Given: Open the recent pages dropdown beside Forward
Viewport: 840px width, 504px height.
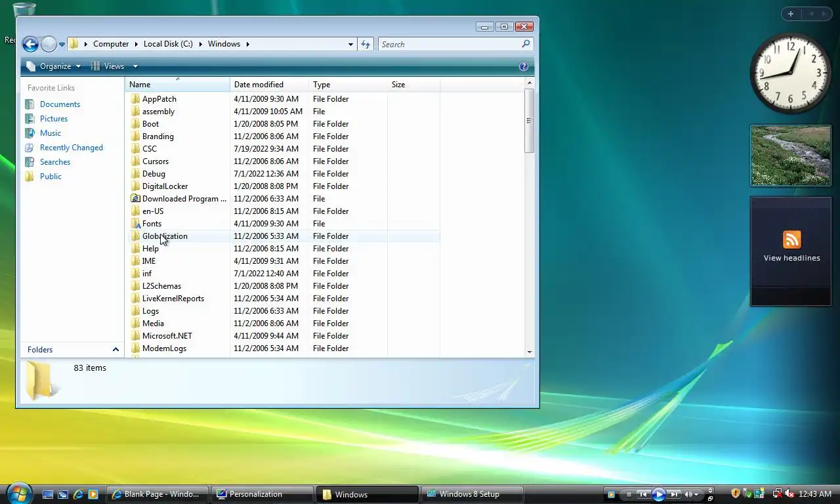Looking at the screenshot, I should click(x=62, y=45).
